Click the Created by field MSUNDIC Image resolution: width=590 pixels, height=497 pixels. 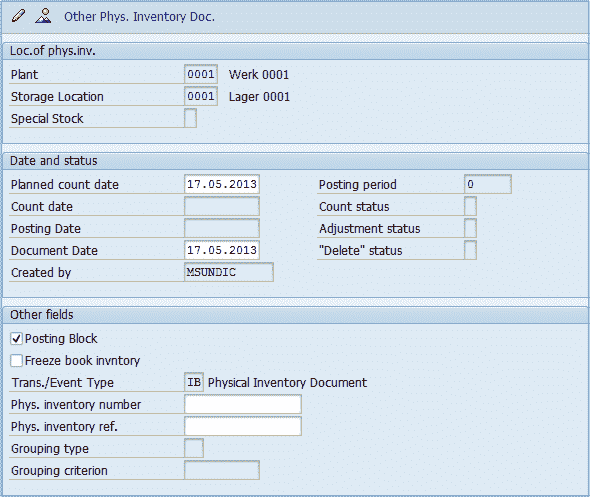coord(229,272)
